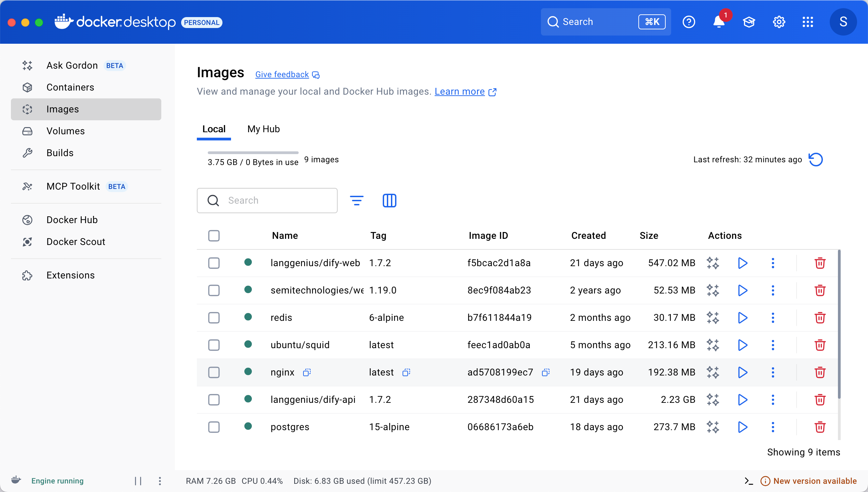The height and width of the screenshot is (492, 868).
Task: Open Docker Hub in the sidebar
Action: pos(86,220)
